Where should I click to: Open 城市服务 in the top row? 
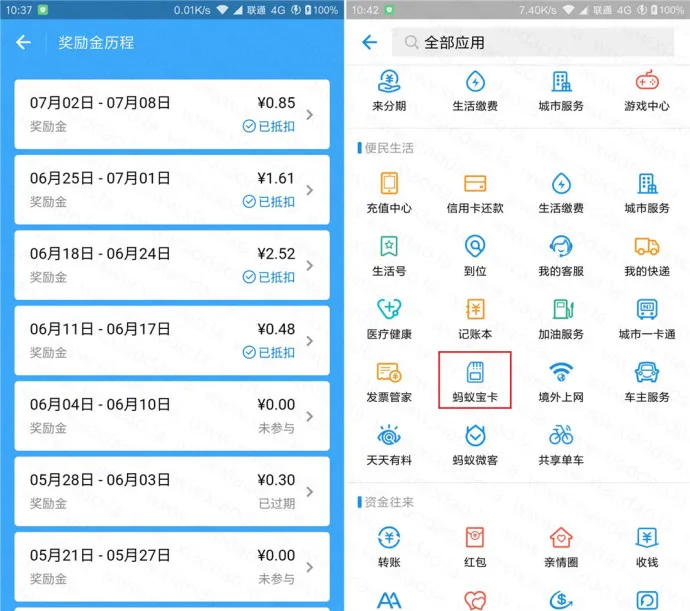tap(561, 81)
